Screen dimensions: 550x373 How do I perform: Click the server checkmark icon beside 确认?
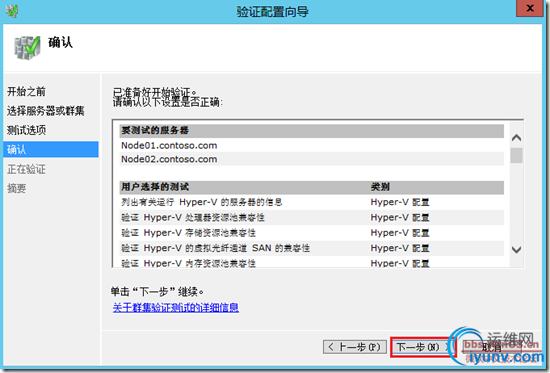coord(27,47)
